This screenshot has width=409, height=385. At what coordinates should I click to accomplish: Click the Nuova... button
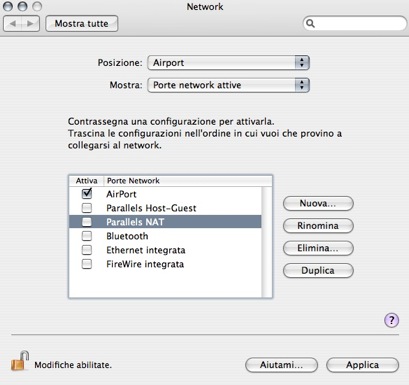click(318, 203)
